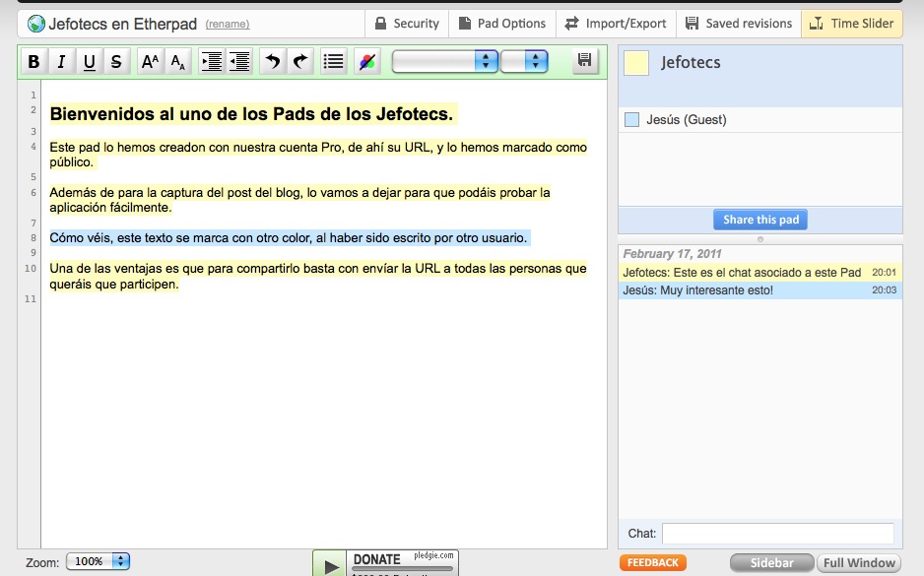Increase font size button
This screenshot has height=576, width=924.
150,62
